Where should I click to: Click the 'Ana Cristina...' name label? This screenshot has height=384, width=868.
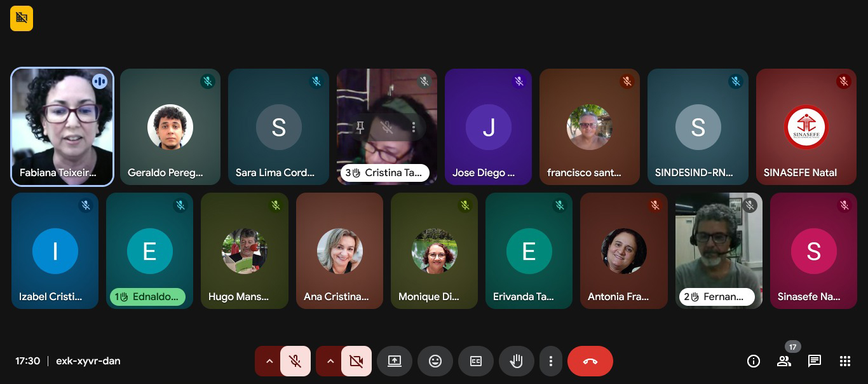click(x=336, y=297)
